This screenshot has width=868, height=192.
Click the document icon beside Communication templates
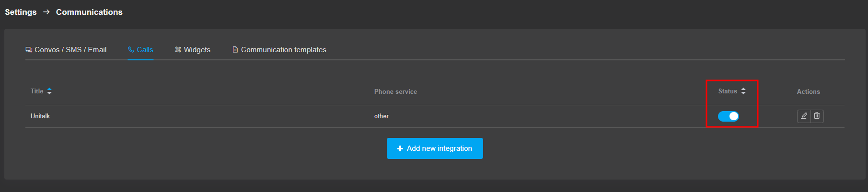[x=235, y=50]
